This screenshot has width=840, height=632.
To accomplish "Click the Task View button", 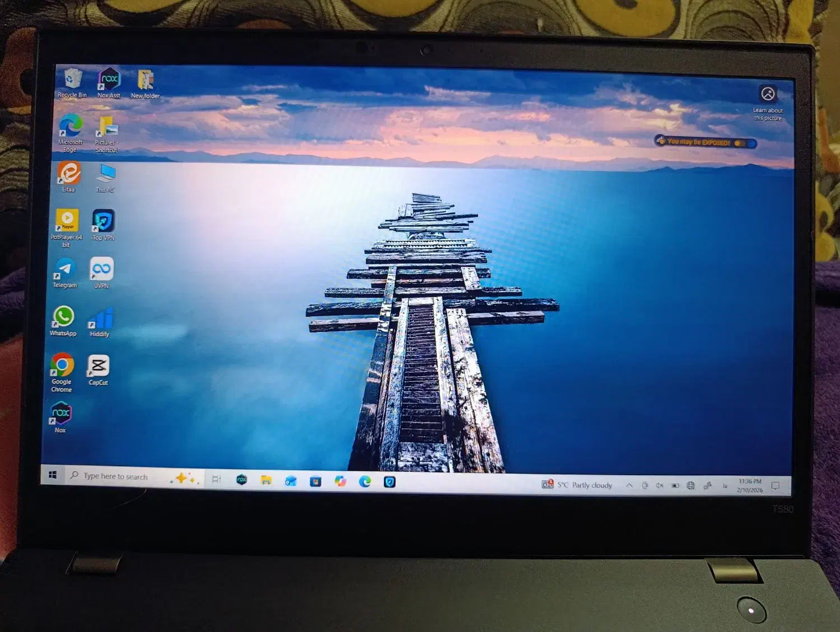I will (x=216, y=479).
